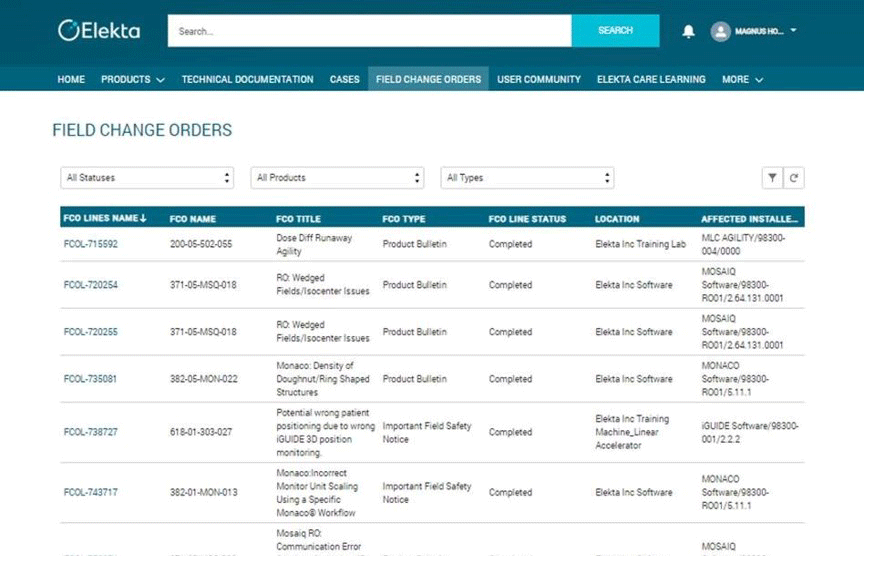Go to the Home tab
Viewport: 883px width, 565px height.
(71, 79)
